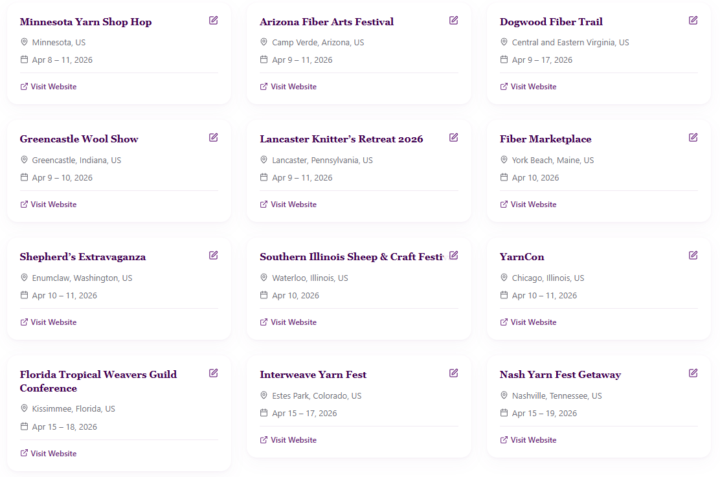Visit Website for Southern Illinois Sheep & Craft

[288, 322]
